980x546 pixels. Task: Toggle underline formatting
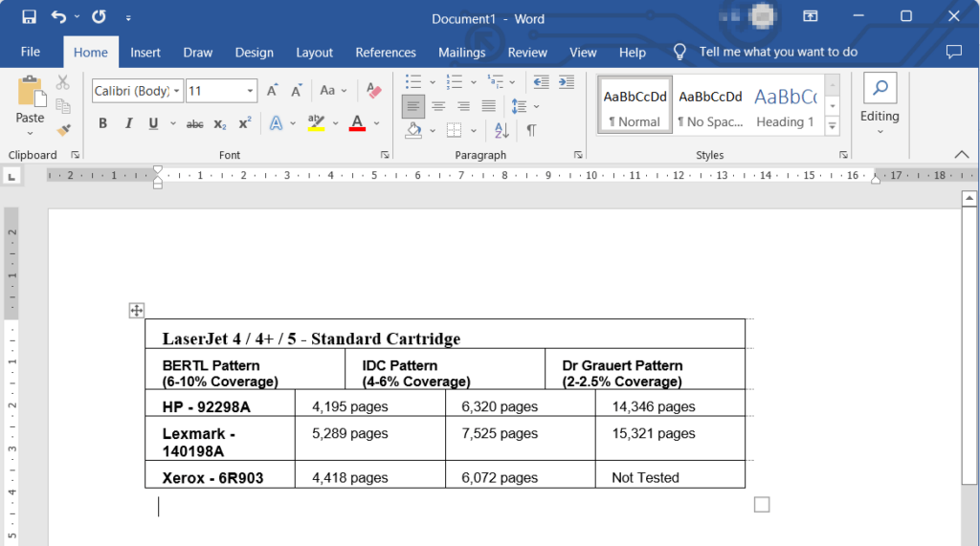click(x=153, y=123)
